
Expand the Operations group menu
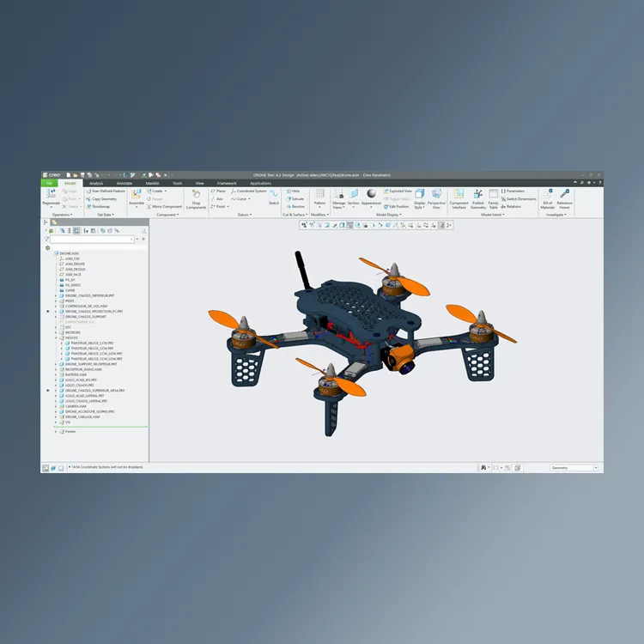[x=62, y=215]
